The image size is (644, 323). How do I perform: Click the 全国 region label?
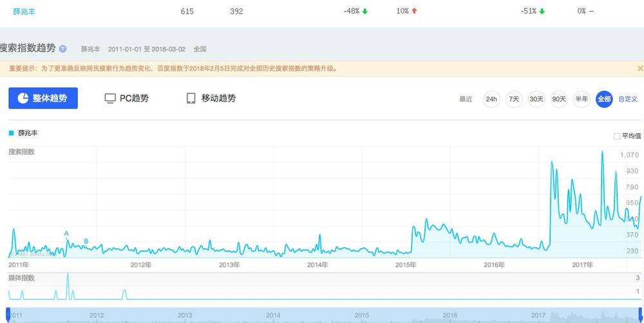[200, 49]
